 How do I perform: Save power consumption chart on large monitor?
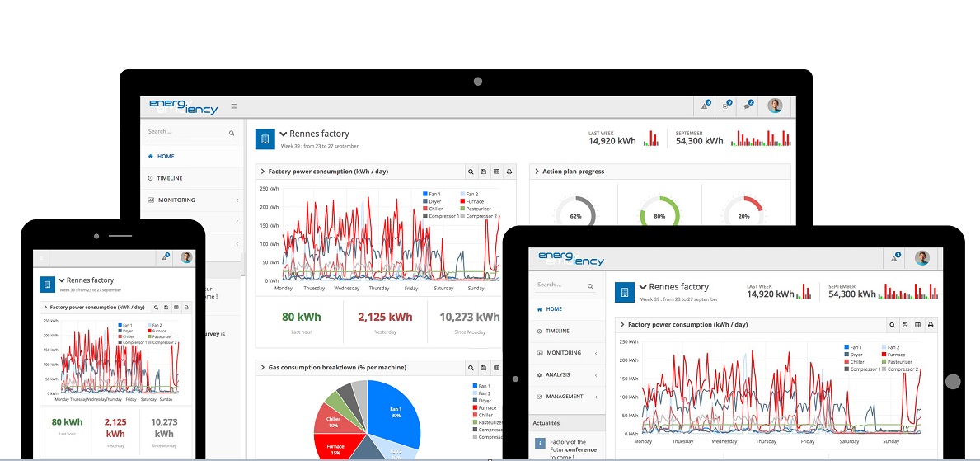484,172
